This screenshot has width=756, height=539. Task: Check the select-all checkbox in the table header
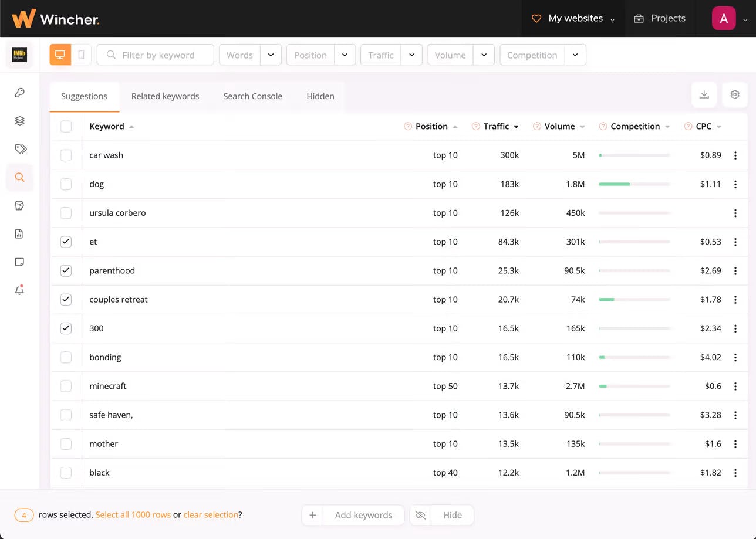point(66,126)
